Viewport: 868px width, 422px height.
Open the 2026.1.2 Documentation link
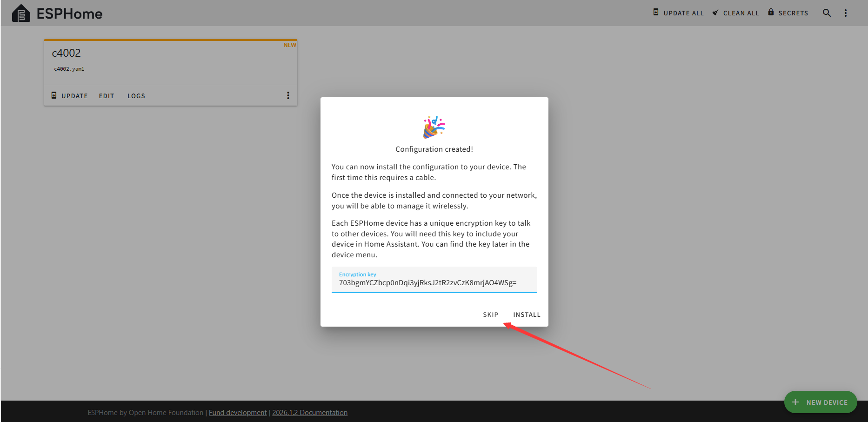[x=310, y=413]
